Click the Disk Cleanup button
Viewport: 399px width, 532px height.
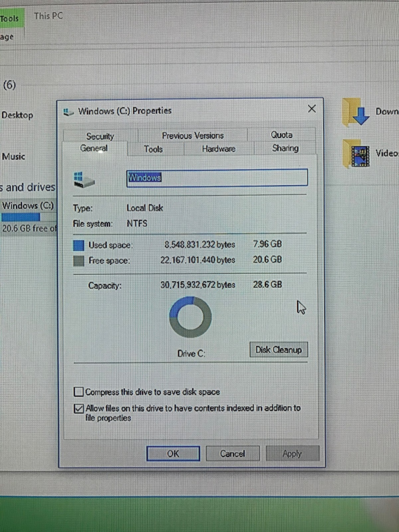[x=279, y=350]
